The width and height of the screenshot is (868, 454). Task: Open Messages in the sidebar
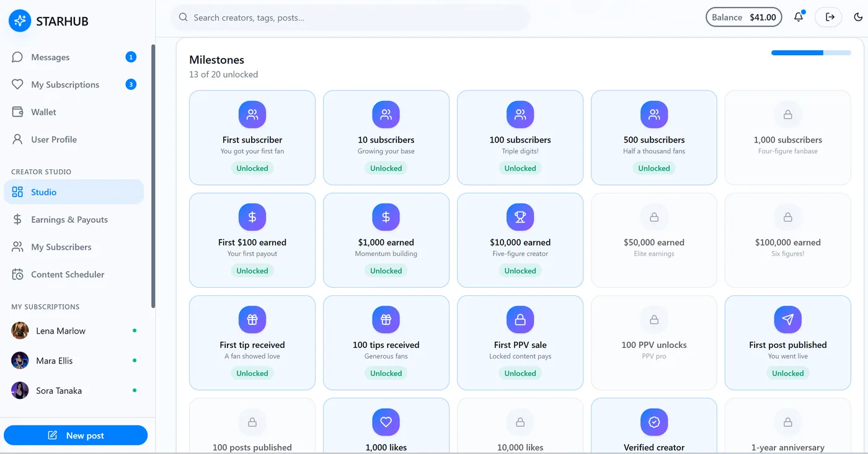point(74,57)
